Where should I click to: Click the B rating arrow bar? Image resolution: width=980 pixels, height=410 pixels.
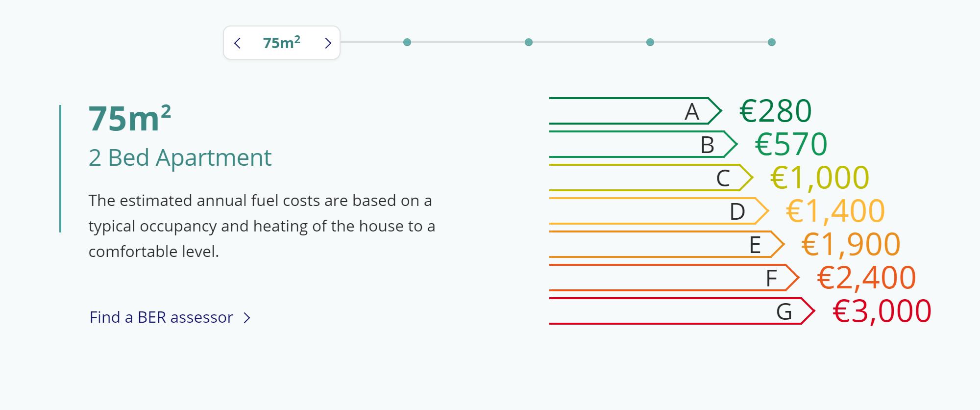tap(643, 144)
